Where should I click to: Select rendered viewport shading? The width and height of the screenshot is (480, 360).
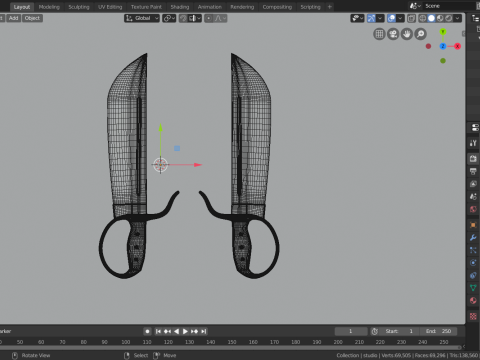pyautogui.click(x=449, y=18)
